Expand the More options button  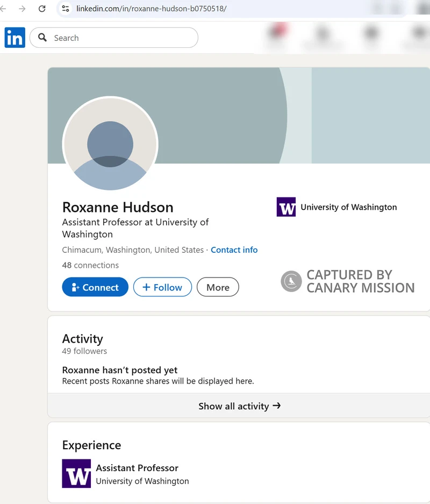(218, 287)
